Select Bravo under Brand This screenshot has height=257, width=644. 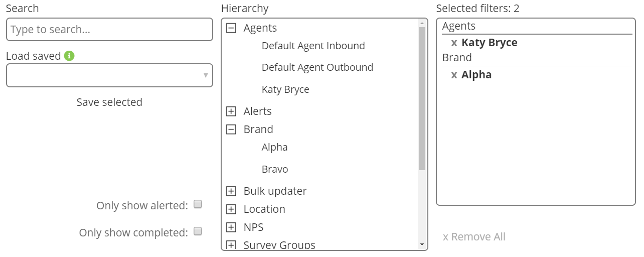point(275,169)
